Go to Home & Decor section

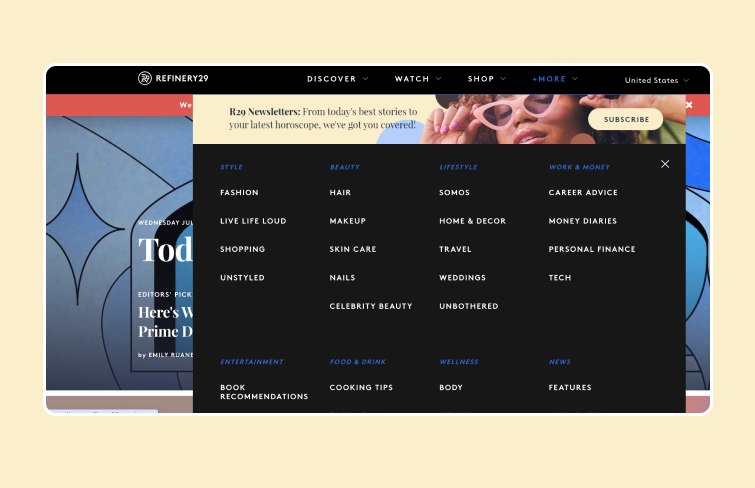click(x=472, y=221)
